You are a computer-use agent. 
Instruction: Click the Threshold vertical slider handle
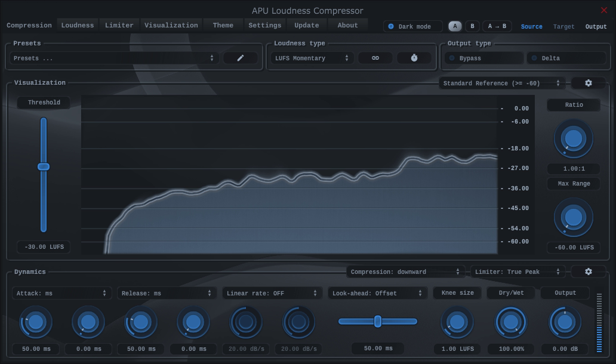coord(44,166)
